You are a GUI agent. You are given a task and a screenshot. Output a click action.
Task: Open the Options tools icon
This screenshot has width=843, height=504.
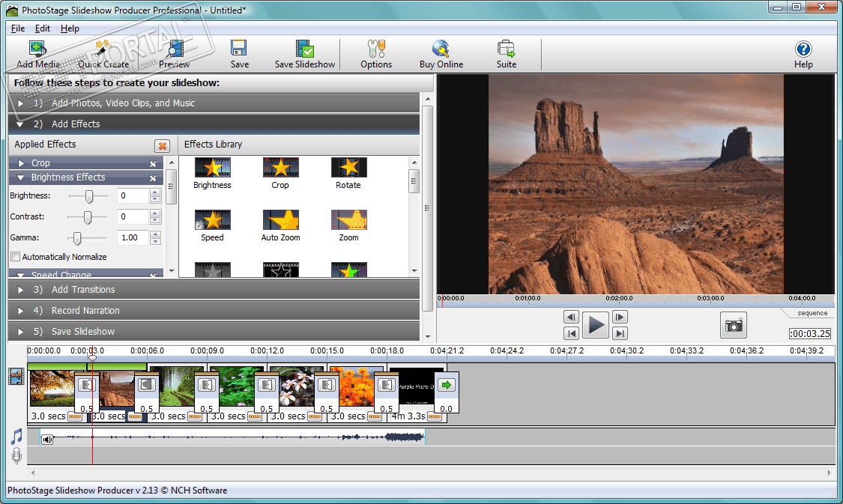coord(376,49)
